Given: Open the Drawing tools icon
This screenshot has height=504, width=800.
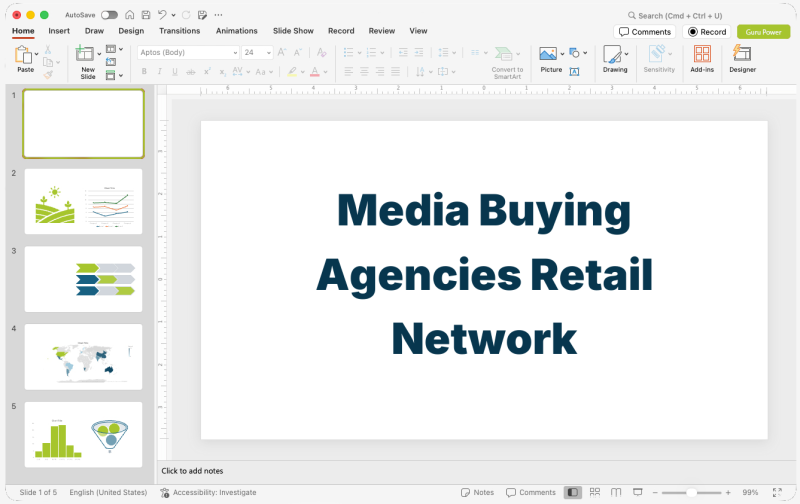Looking at the screenshot, I should click(612, 54).
